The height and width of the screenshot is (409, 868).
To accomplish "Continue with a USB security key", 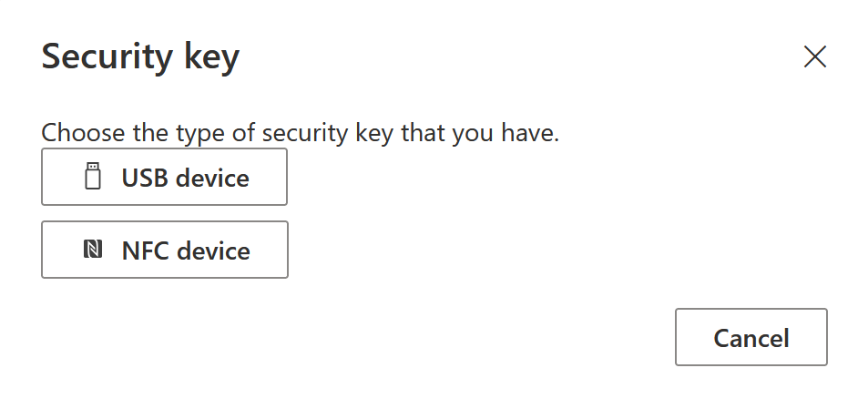I will pyautogui.click(x=164, y=177).
